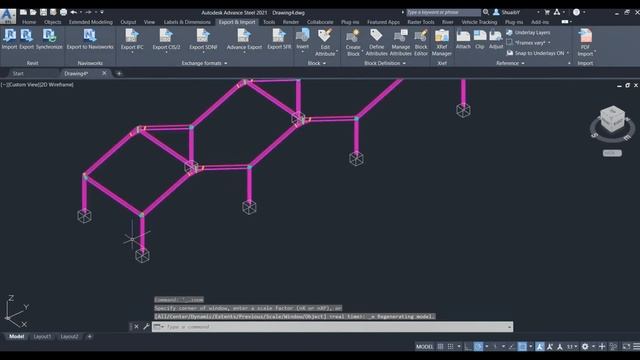The image size is (640, 360).
Task: Open the Block Editor
Action: (421, 42)
